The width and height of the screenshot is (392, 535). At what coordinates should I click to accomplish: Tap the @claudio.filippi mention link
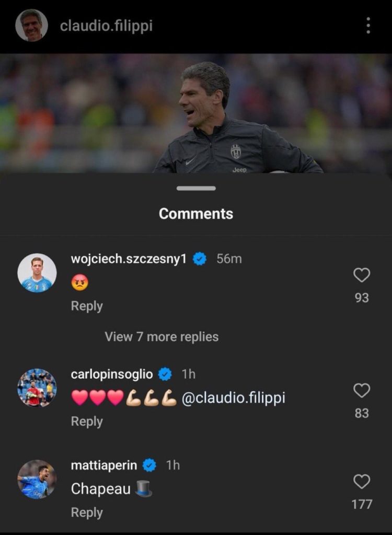click(x=233, y=398)
